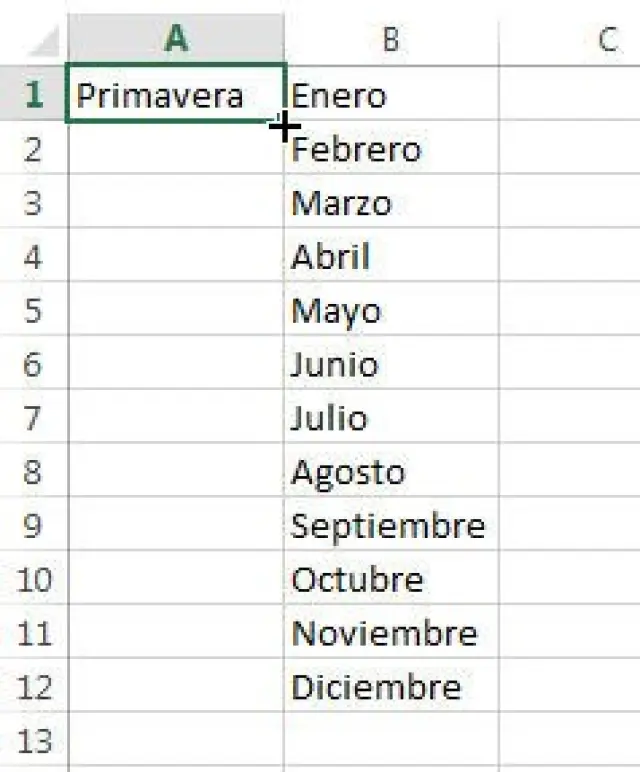Select column A header
The width and height of the screenshot is (640, 772).
[176, 39]
